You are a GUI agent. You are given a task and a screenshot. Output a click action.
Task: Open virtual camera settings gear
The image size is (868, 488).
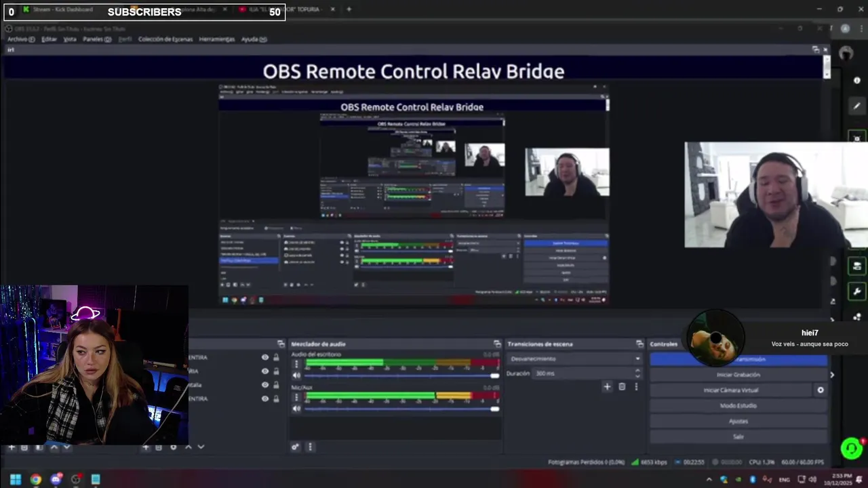click(x=821, y=390)
